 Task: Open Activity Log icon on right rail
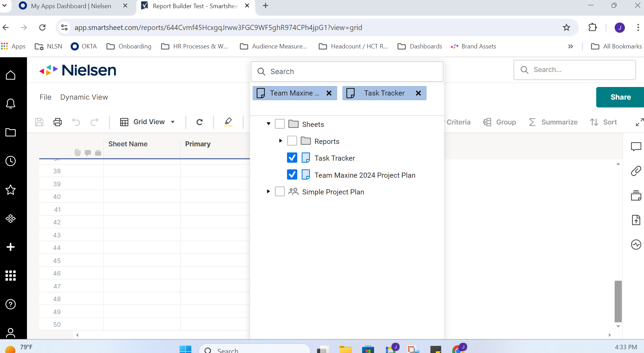636,245
